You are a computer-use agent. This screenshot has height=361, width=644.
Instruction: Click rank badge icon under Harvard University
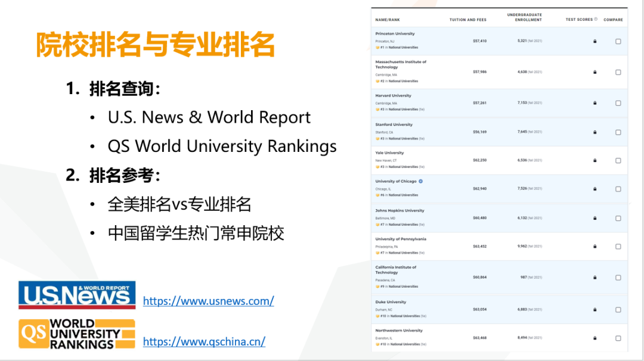pyautogui.click(x=377, y=110)
